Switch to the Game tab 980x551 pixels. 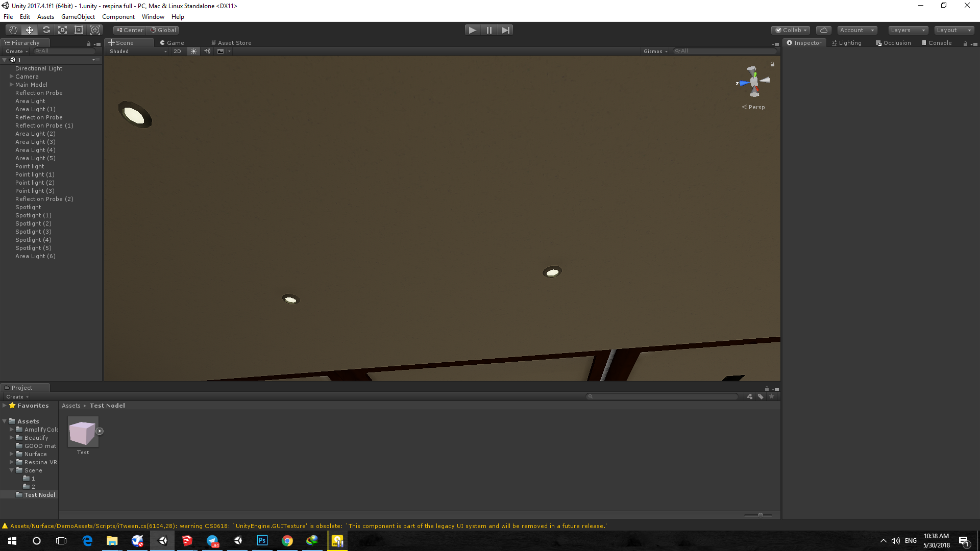pyautogui.click(x=172, y=43)
